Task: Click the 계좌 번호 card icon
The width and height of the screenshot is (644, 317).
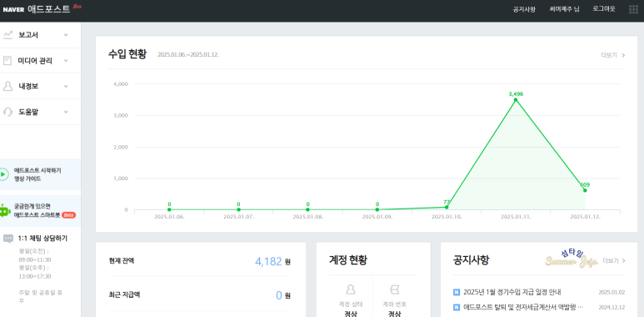Action: click(x=395, y=289)
